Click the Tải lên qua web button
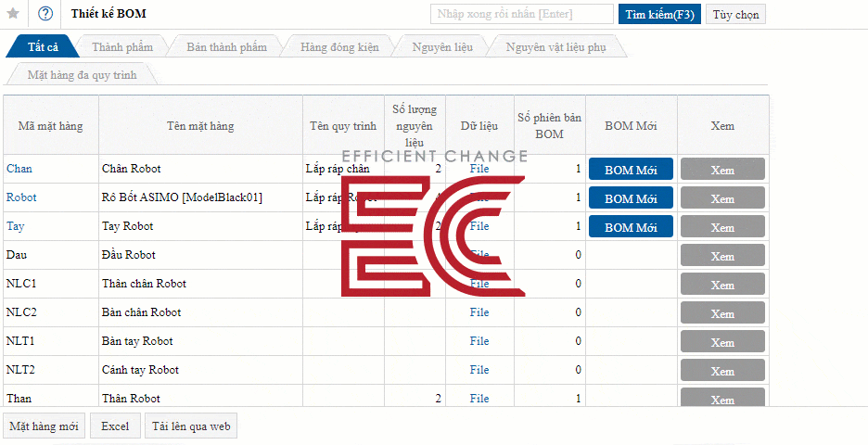The height and width of the screenshot is (445, 868). pyautogui.click(x=192, y=426)
